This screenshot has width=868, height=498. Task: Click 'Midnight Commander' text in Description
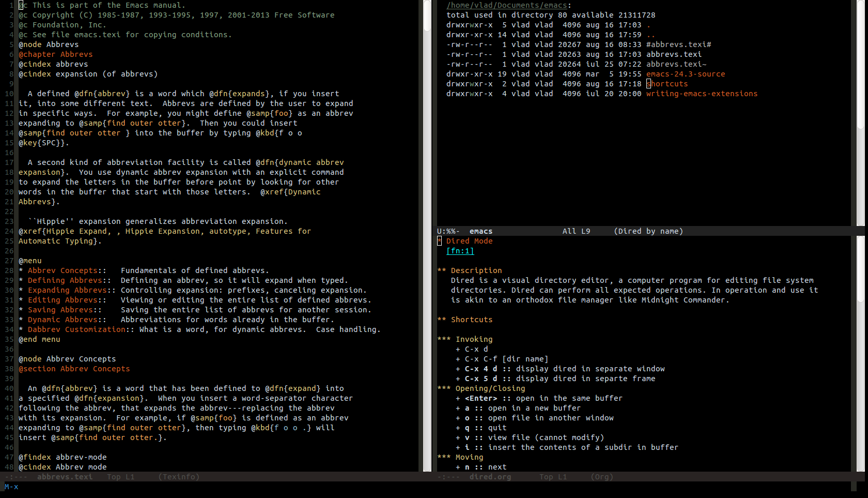click(683, 300)
